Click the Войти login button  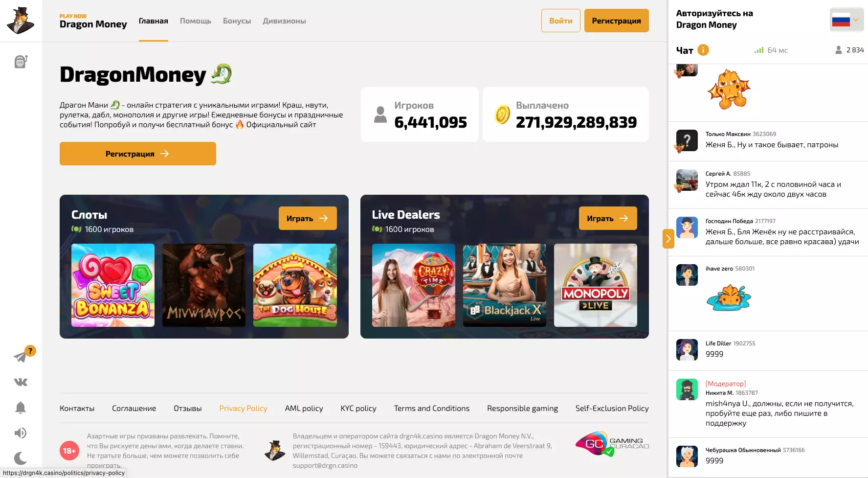coord(561,21)
